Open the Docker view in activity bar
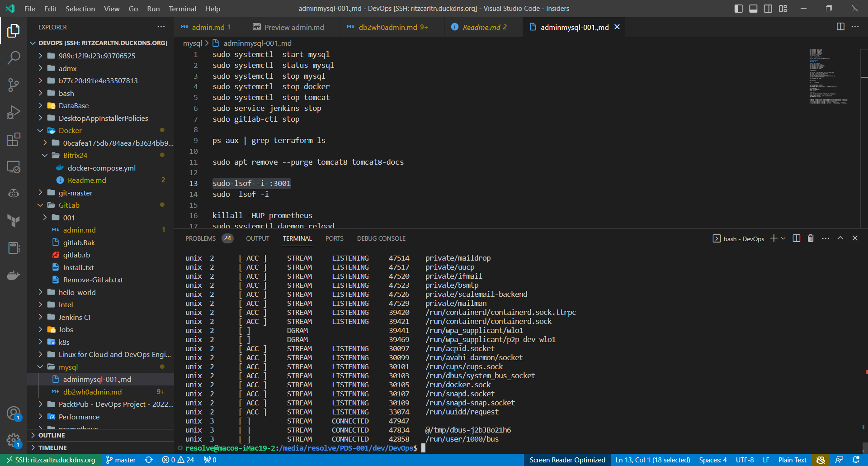The height and width of the screenshot is (466, 868). point(14,275)
